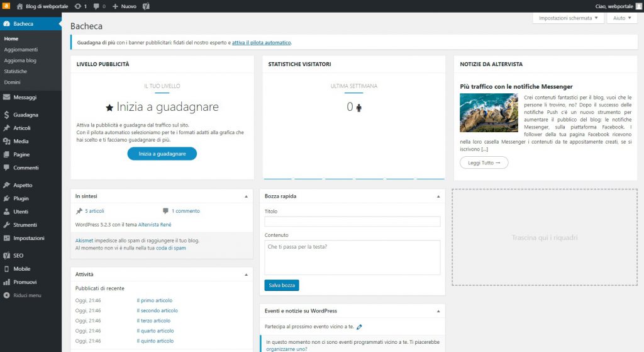Click the Plugin icon in sidebar

coord(6,198)
